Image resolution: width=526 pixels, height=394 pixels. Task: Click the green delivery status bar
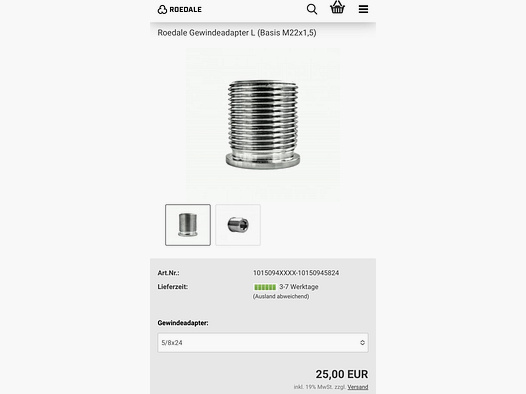[265, 287]
